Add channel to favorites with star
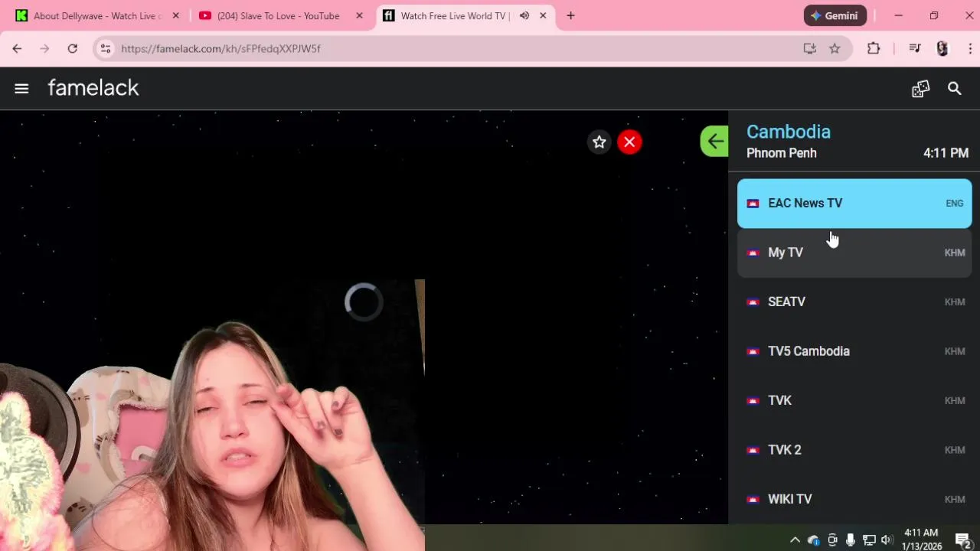Image resolution: width=980 pixels, height=551 pixels. (599, 142)
